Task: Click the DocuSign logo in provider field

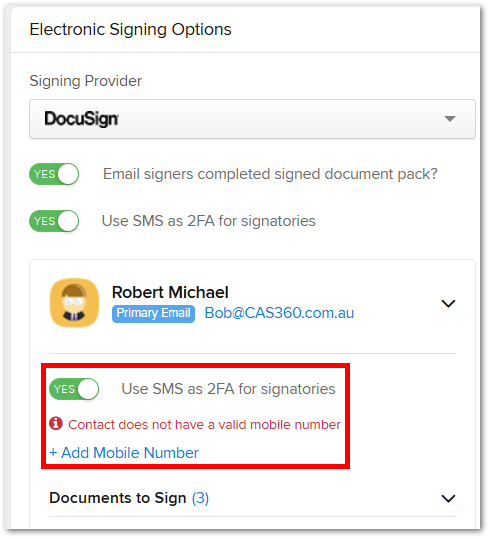Action: tap(81, 119)
